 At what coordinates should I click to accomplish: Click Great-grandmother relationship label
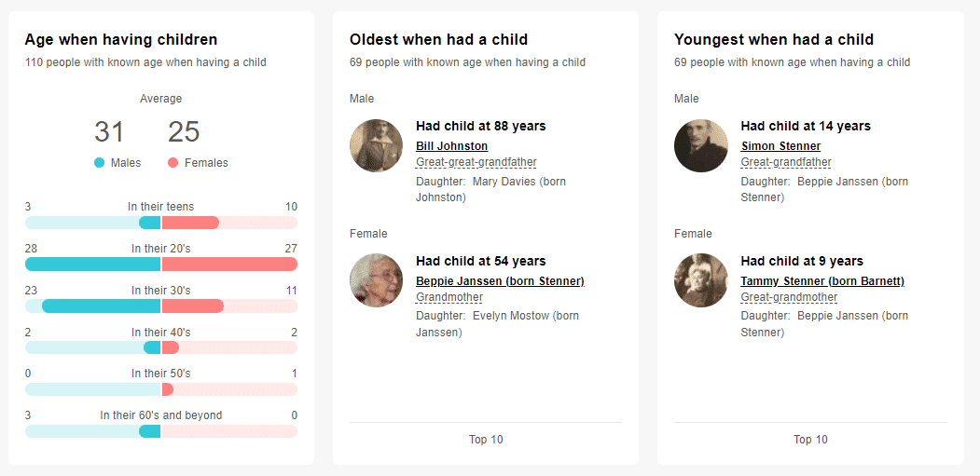(789, 297)
